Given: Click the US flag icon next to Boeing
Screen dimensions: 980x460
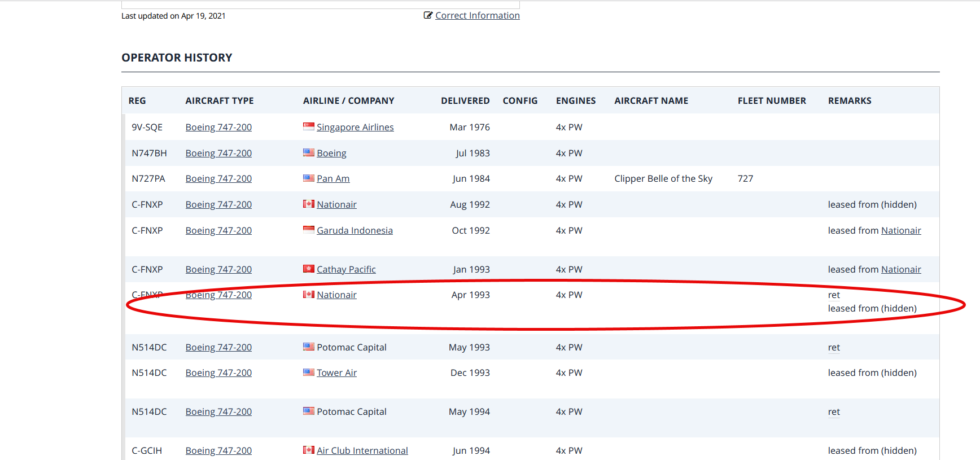Looking at the screenshot, I should [308, 152].
